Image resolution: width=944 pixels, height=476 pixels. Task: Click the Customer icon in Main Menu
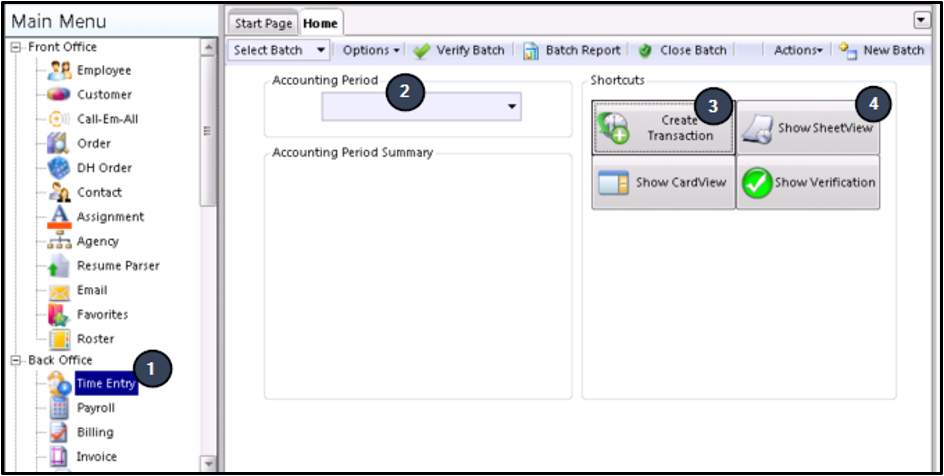pos(59,94)
